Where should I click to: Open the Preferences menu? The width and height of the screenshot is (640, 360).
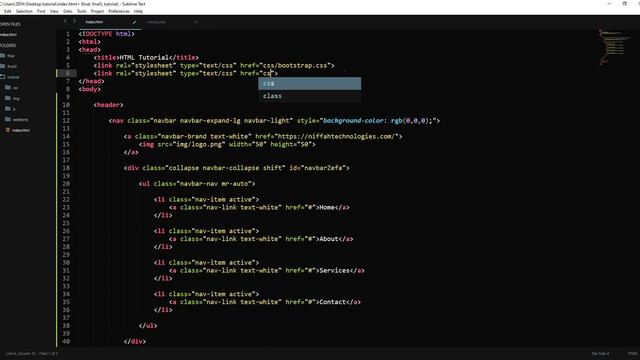(119, 11)
